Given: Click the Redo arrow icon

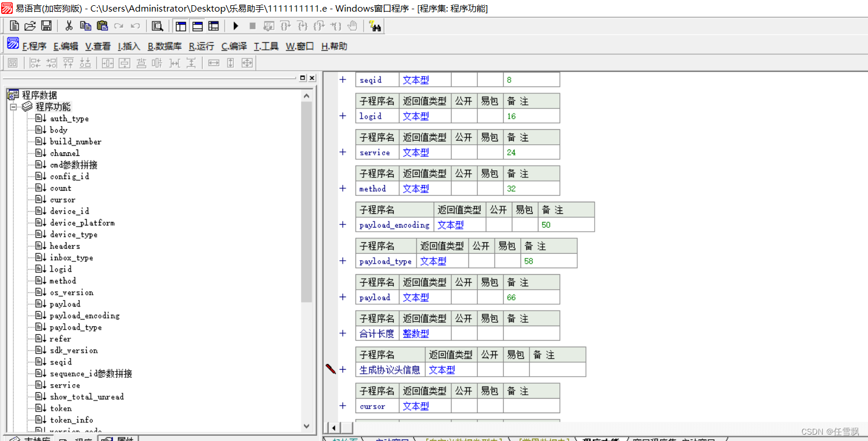Looking at the screenshot, I should [x=119, y=25].
